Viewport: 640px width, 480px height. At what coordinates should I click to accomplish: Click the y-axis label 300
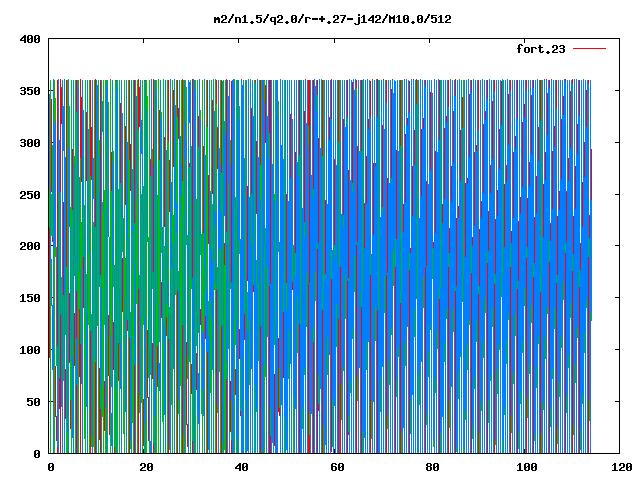(x=30, y=143)
